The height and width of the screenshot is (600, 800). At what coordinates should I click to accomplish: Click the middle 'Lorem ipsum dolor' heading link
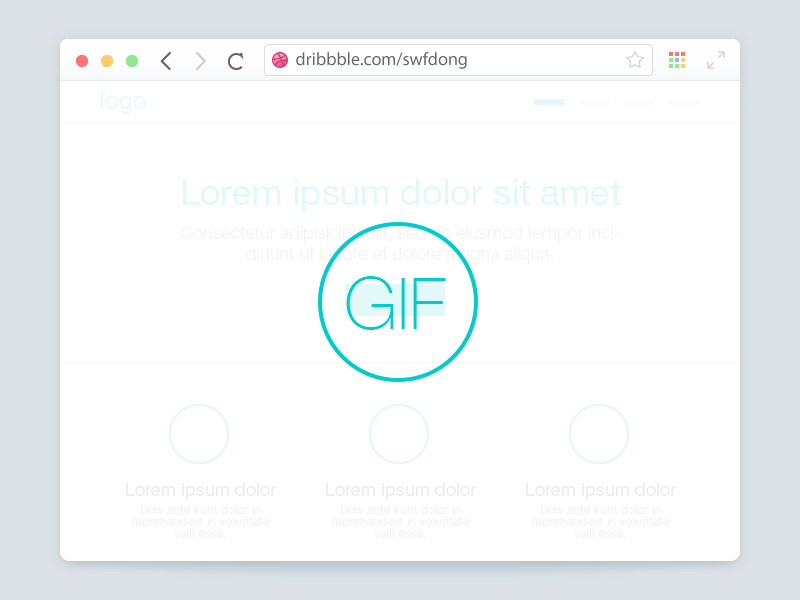tap(399, 490)
